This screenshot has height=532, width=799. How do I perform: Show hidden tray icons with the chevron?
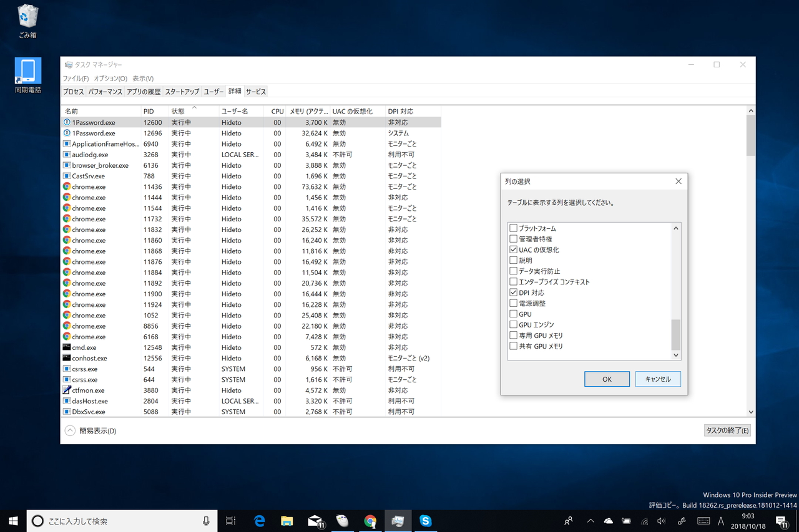click(590, 521)
